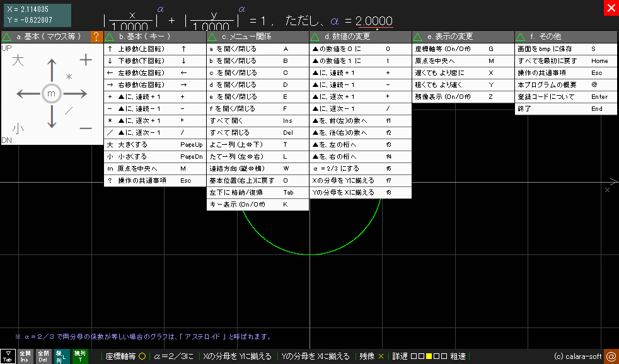This screenshot has width=619, height=364.
Task: Click the yellow speed level square indicator
Action: pyautogui.click(x=429, y=356)
